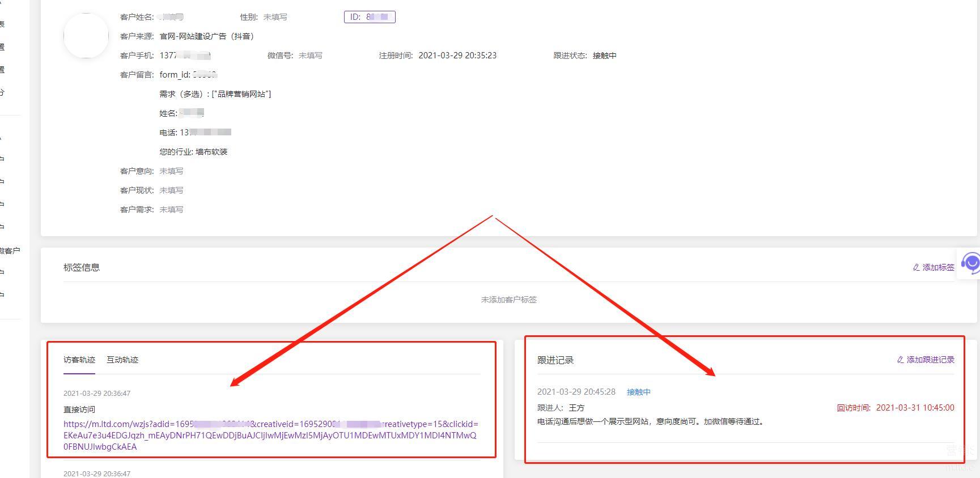Click the 性别 未填写 field

pyautogui.click(x=275, y=17)
